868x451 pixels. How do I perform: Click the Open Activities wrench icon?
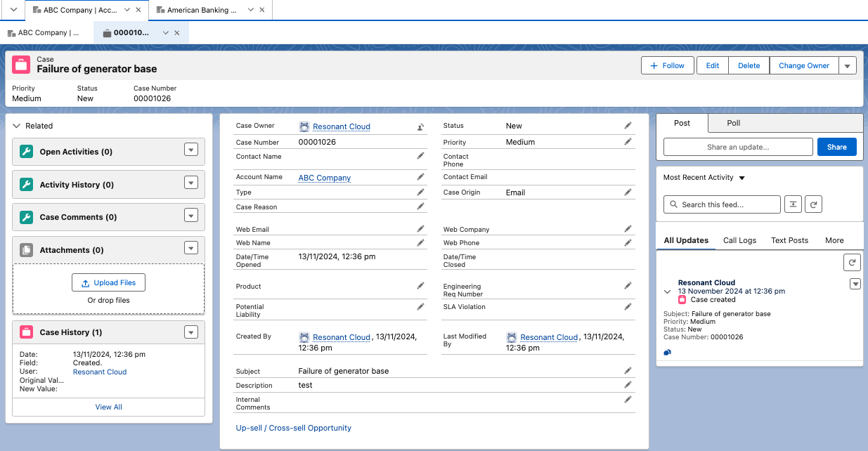click(26, 152)
